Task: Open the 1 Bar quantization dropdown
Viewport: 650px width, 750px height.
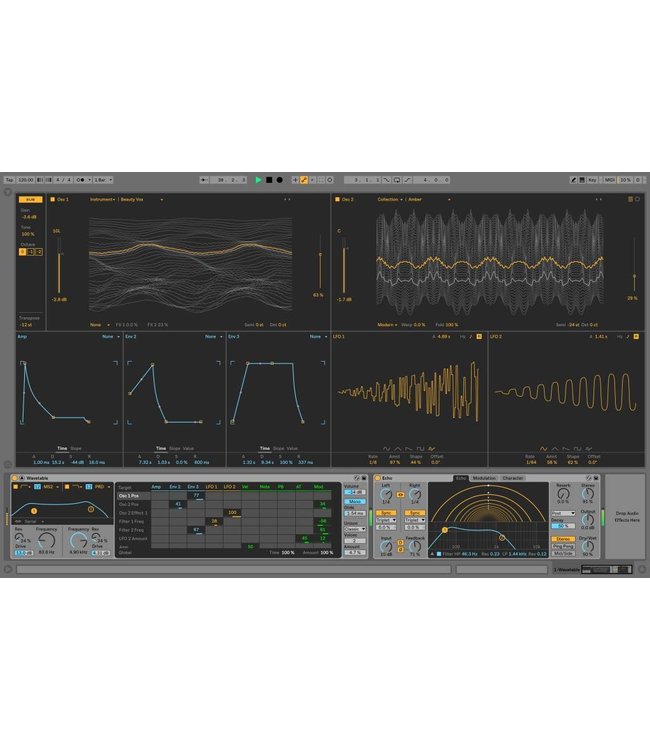Action: 103,180
